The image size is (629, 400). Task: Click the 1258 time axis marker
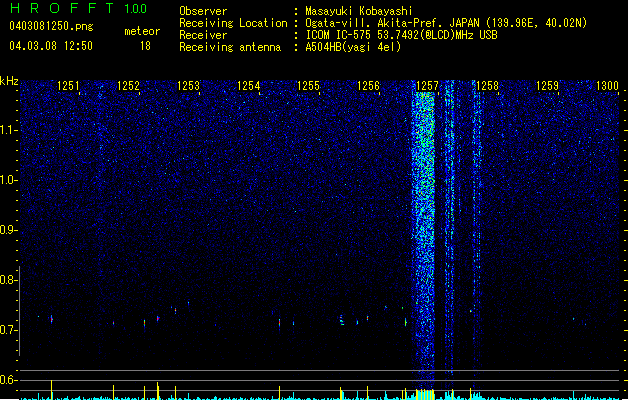487,85
